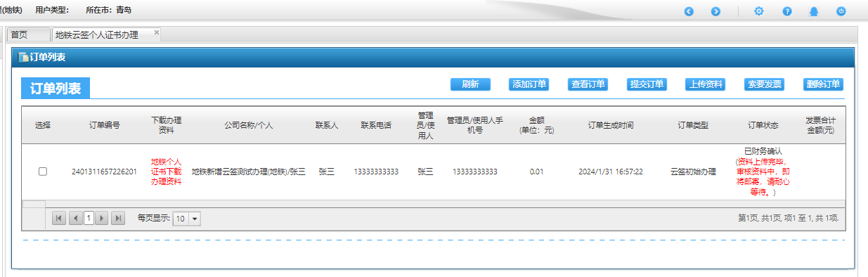Viewport: 868px width, 277px height.
Task: Click the 订单生成时间 column header
Action: (x=611, y=125)
